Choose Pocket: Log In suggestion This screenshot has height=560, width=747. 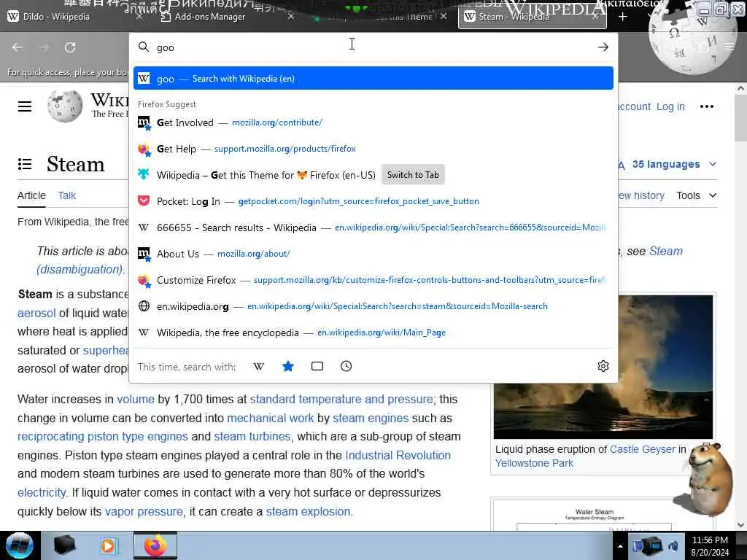[373, 201]
